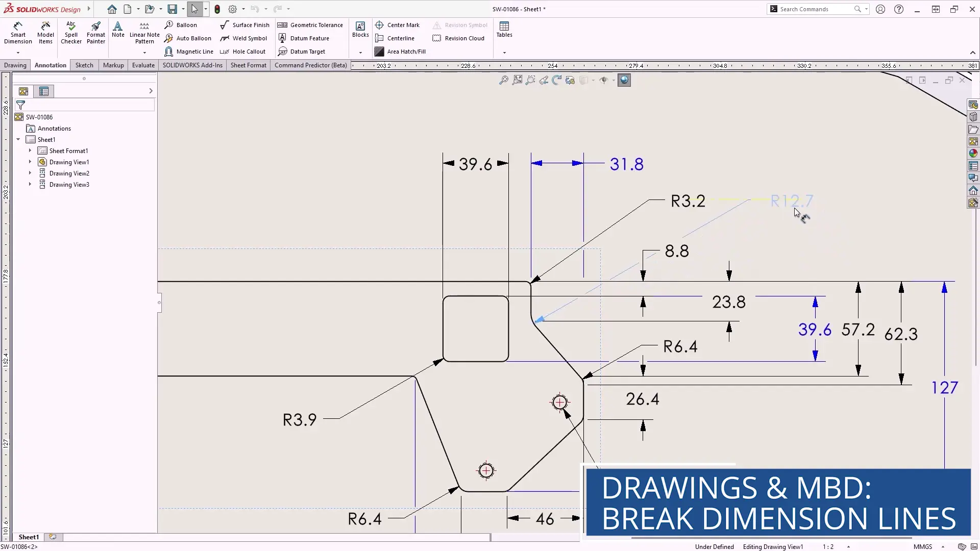Open the Markup ribbon tab
The image size is (980, 551).
pyautogui.click(x=113, y=65)
